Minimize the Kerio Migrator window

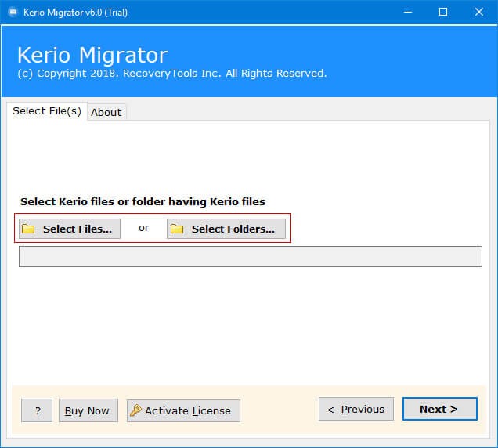[x=408, y=12]
